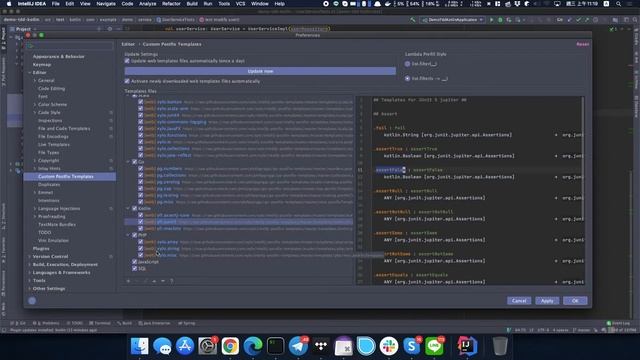Screen dimensions: 640x360
Task: Open Slack from the dock
Action: [389, 346]
